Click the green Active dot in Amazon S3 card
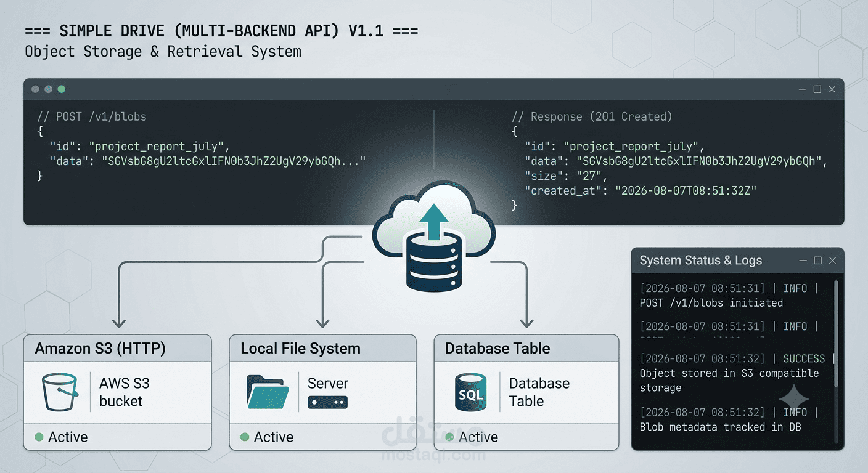Image resolution: width=868 pixels, height=473 pixels. pos(39,437)
